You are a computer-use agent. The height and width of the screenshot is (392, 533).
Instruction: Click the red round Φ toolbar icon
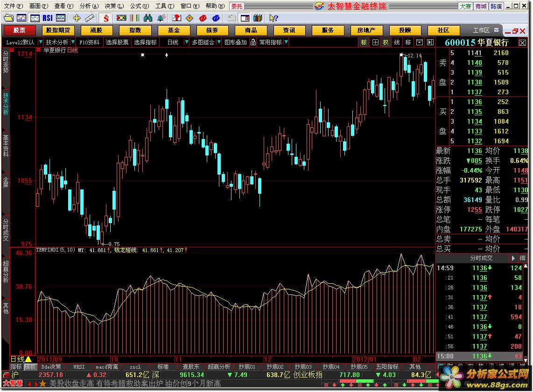pos(203,18)
